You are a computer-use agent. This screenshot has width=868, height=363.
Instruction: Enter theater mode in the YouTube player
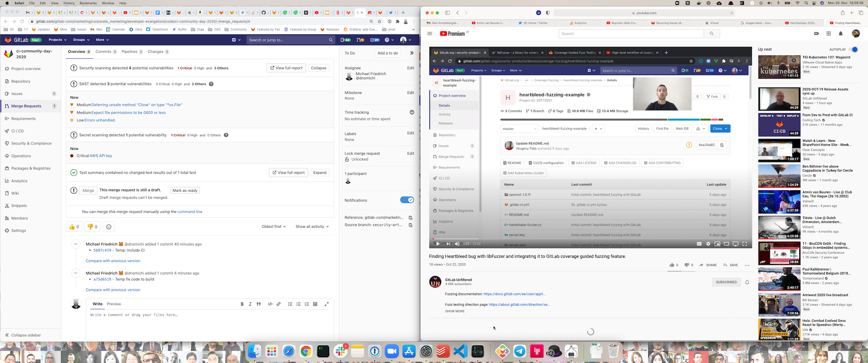coord(726,244)
